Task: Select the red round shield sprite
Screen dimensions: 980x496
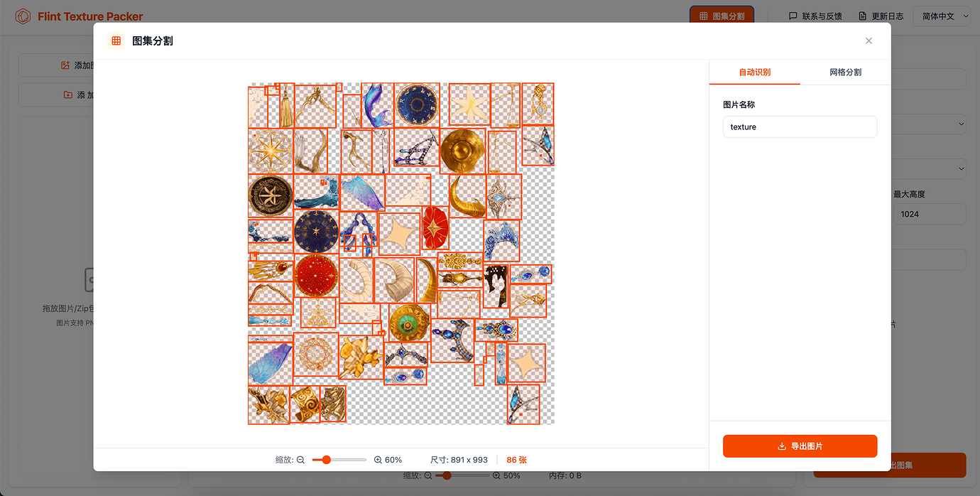Action: pos(316,276)
